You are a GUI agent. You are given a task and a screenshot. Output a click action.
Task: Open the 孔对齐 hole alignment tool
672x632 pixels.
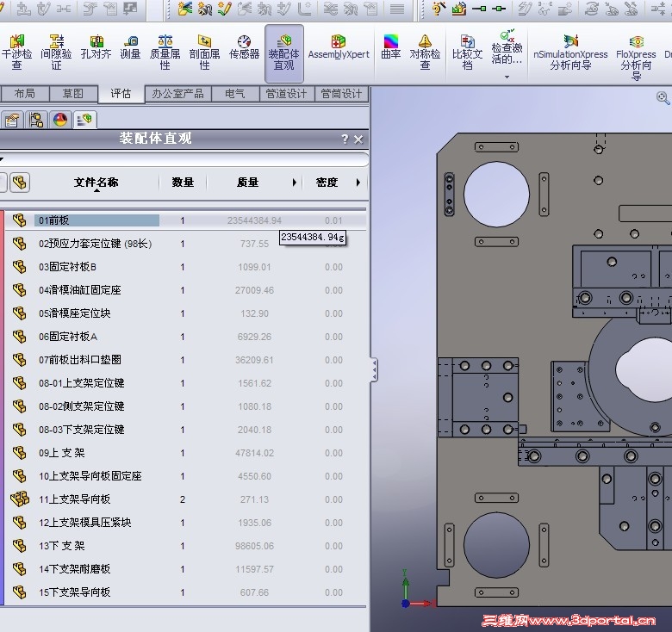point(96,47)
